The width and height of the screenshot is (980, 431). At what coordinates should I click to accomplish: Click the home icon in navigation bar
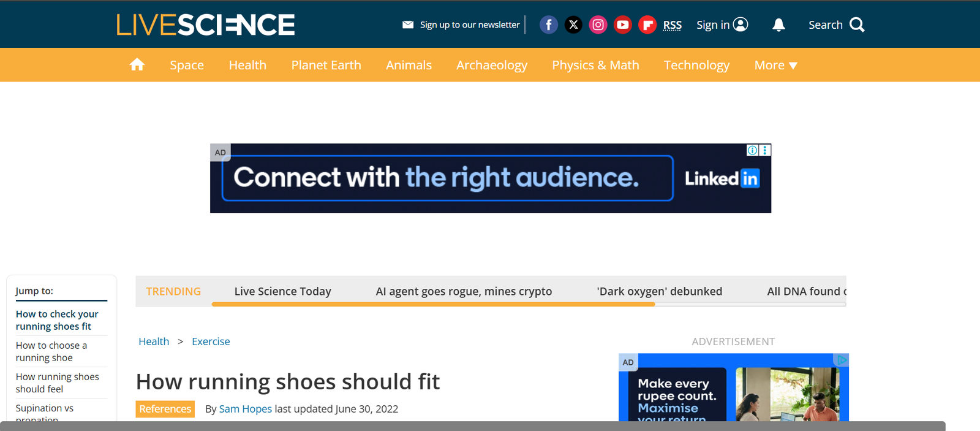(x=137, y=65)
